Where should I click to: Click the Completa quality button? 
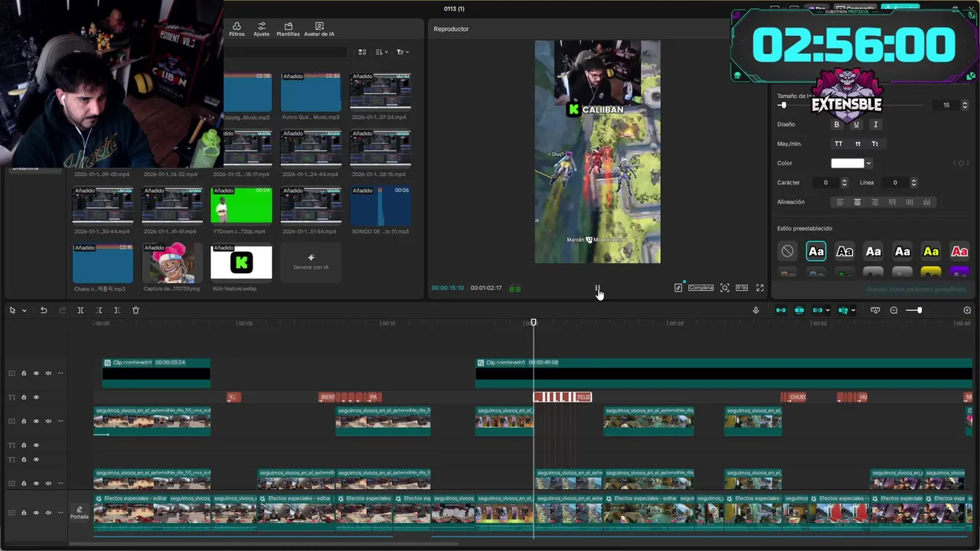tap(701, 288)
